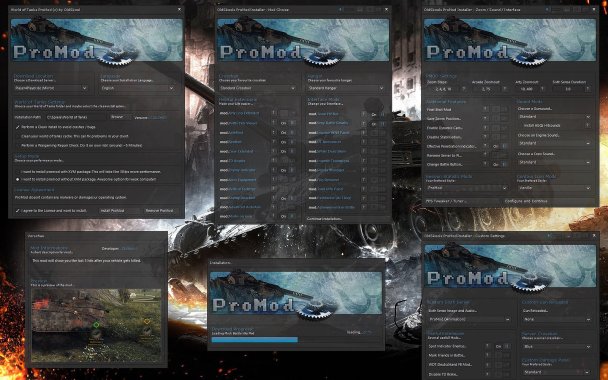
Task: Toggle the Effective Penetration Indicator On switch
Action: coord(500,147)
